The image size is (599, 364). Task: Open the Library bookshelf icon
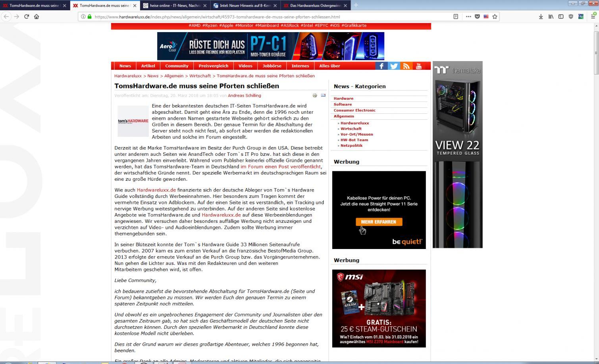coord(551,17)
